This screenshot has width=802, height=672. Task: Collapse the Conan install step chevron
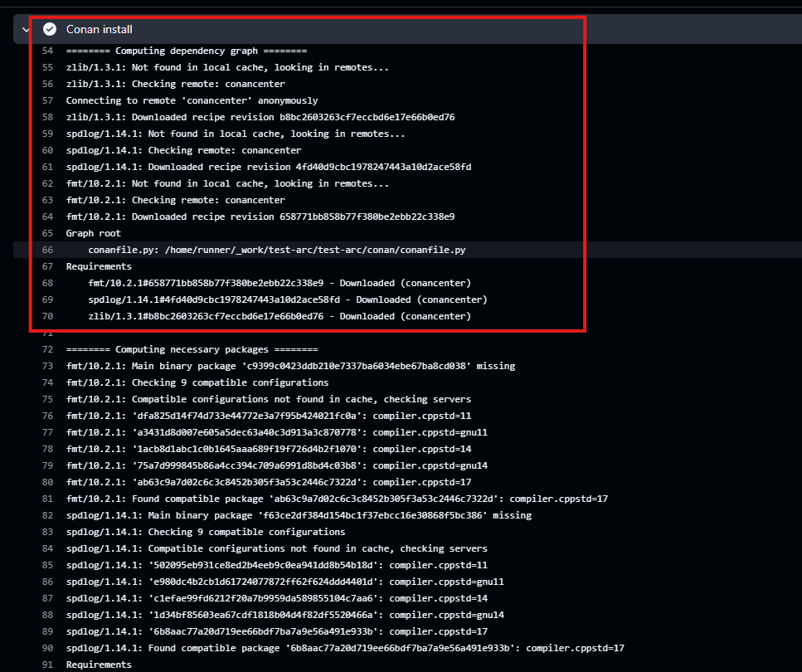coord(26,29)
